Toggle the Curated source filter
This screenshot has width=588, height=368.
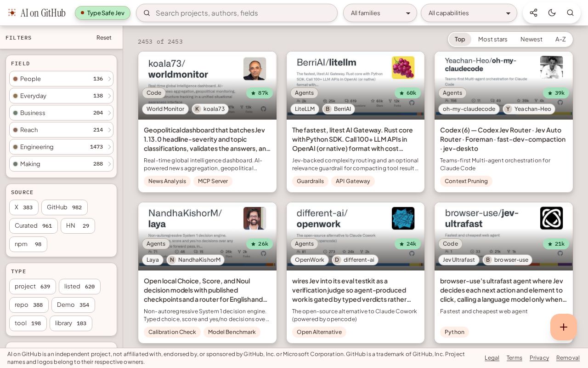click(x=34, y=226)
